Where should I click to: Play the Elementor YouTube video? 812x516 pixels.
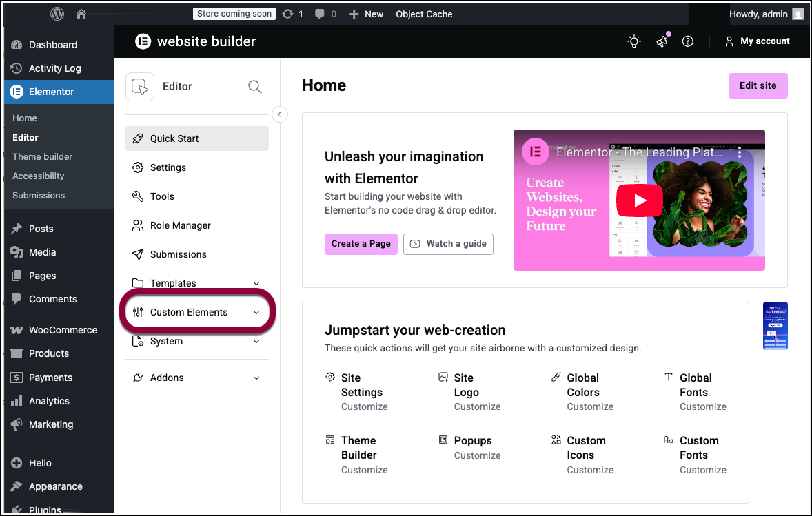pyautogui.click(x=639, y=200)
